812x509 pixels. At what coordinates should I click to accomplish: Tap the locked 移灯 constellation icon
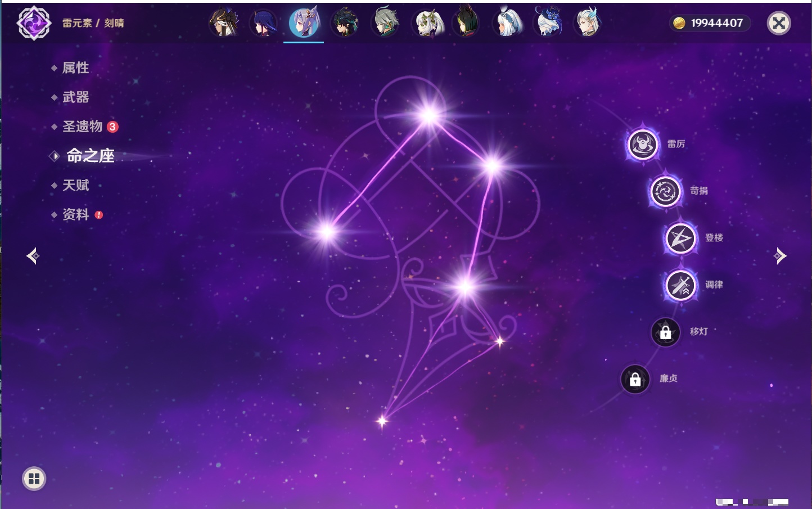[665, 332]
